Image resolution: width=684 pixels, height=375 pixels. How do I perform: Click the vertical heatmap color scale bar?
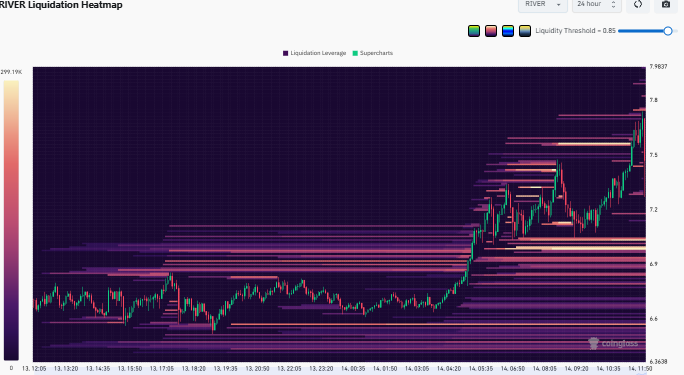coord(11,220)
